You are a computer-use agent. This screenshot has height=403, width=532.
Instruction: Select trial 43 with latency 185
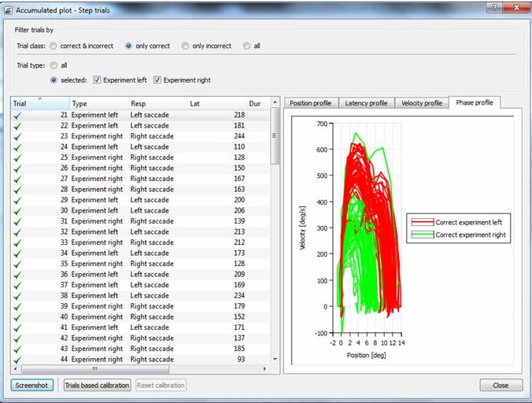click(x=141, y=349)
